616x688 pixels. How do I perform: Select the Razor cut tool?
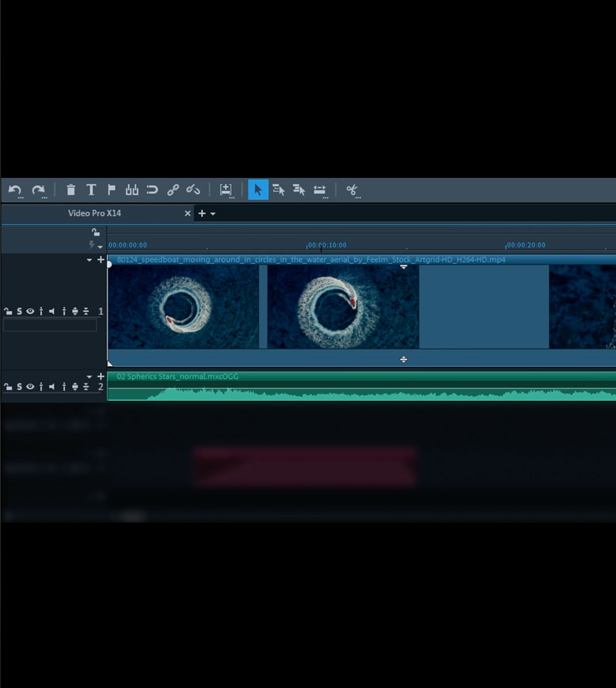tap(352, 189)
